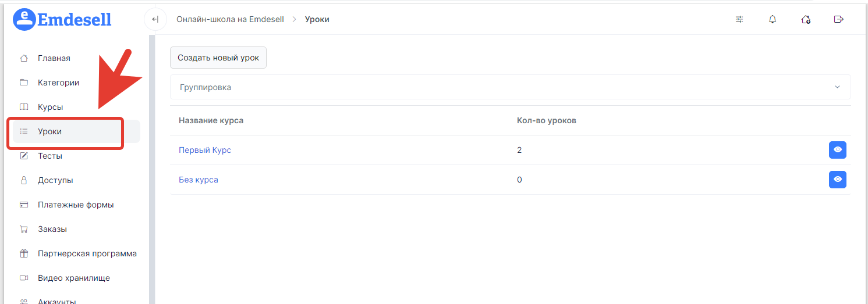Select Курсы in the sidebar menu

pos(50,107)
